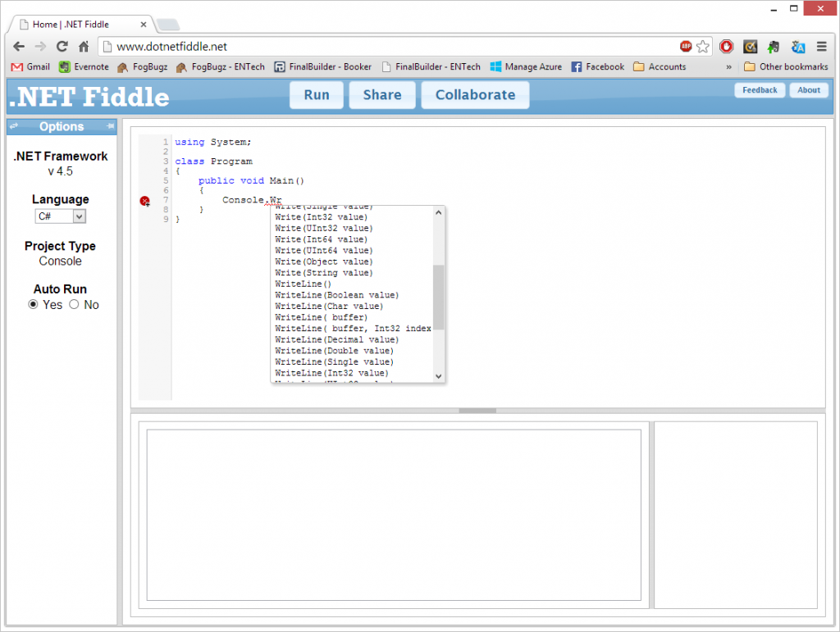Click the AdBlock Plus icon in address bar

tap(686, 47)
